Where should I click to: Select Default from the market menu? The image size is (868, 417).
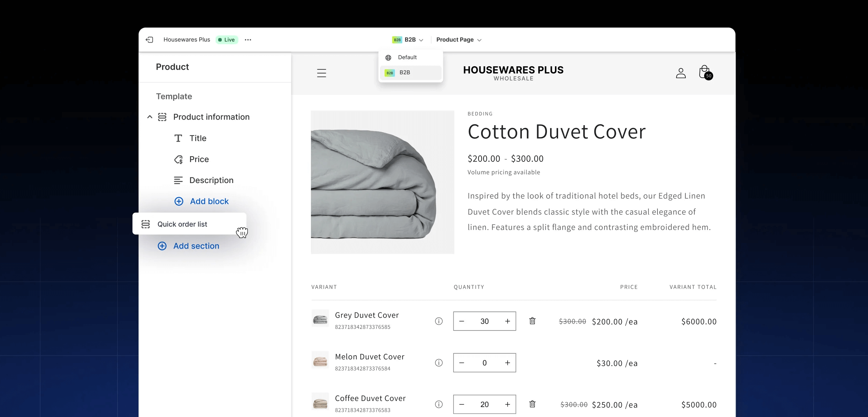407,57
